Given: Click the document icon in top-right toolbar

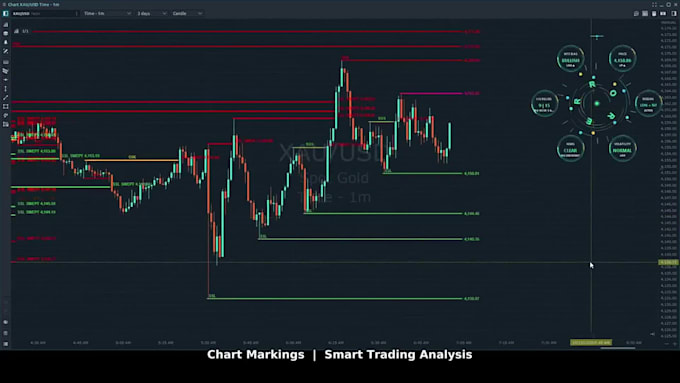Looking at the screenshot, I should (x=654, y=13).
